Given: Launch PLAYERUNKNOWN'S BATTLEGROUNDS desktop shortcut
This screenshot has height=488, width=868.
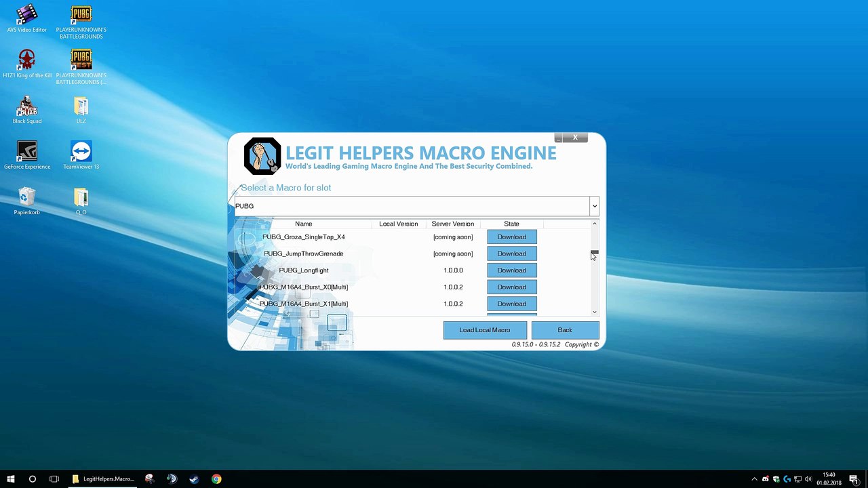Looking at the screenshot, I should click(x=81, y=22).
